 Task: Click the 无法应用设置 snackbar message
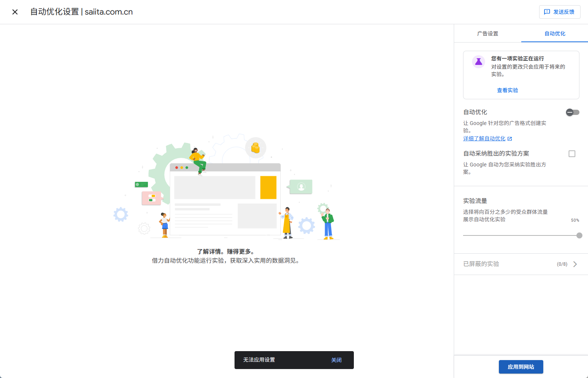click(x=259, y=360)
